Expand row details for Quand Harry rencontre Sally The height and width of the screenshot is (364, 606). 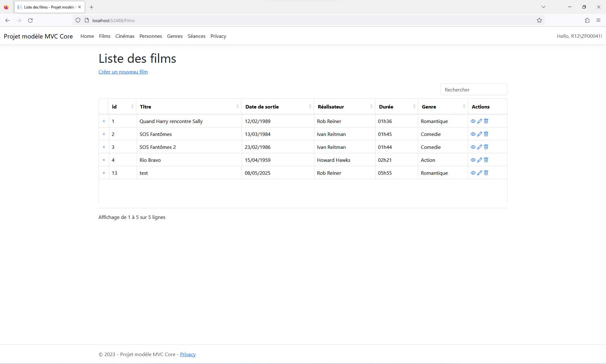[x=104, y=121]
